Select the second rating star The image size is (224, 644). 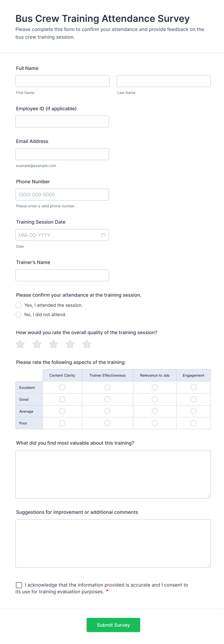37,344
